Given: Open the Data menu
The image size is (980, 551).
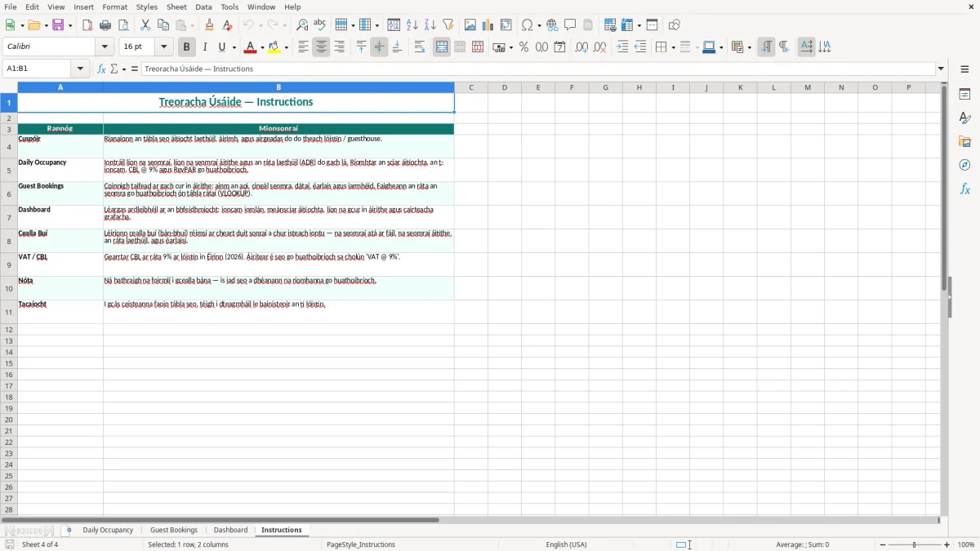Looking at the screenshot, I should [203, 7].
